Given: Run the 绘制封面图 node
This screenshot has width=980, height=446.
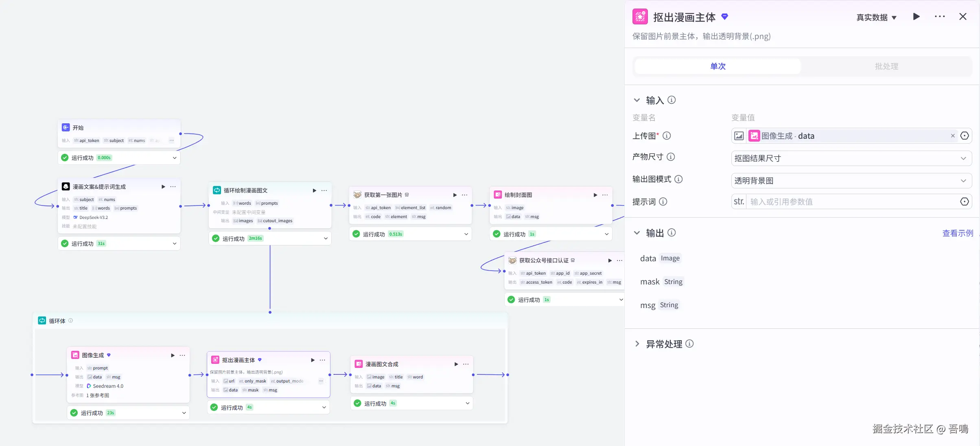Looking at the screenshot, I should click(x=595, y=195).
